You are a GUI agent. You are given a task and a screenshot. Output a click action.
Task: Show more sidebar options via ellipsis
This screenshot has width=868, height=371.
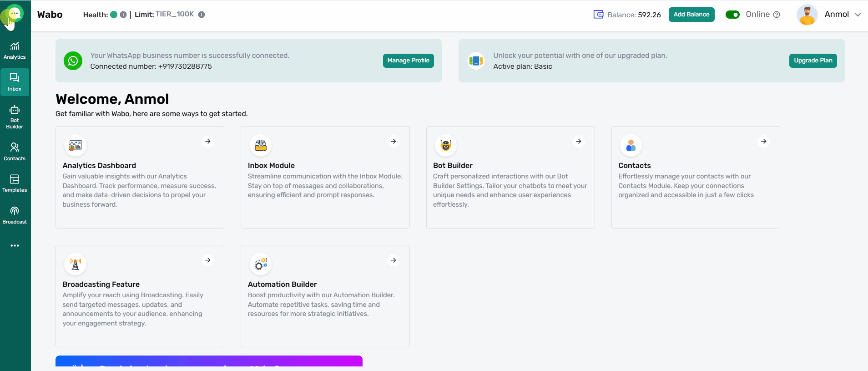pos(15,246)
